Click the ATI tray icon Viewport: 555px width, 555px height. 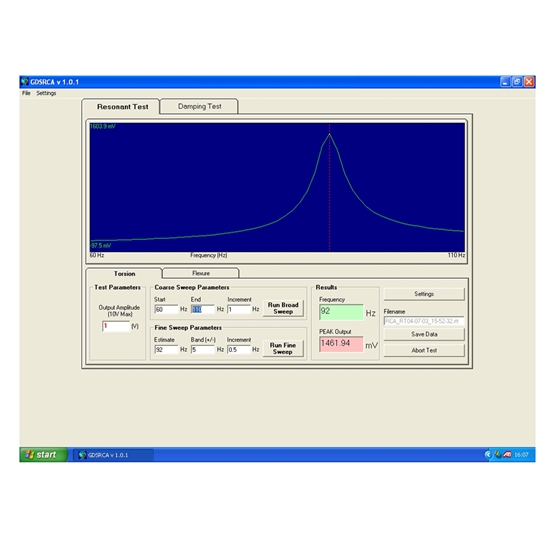pyautogui.click(x=507, y=455)
